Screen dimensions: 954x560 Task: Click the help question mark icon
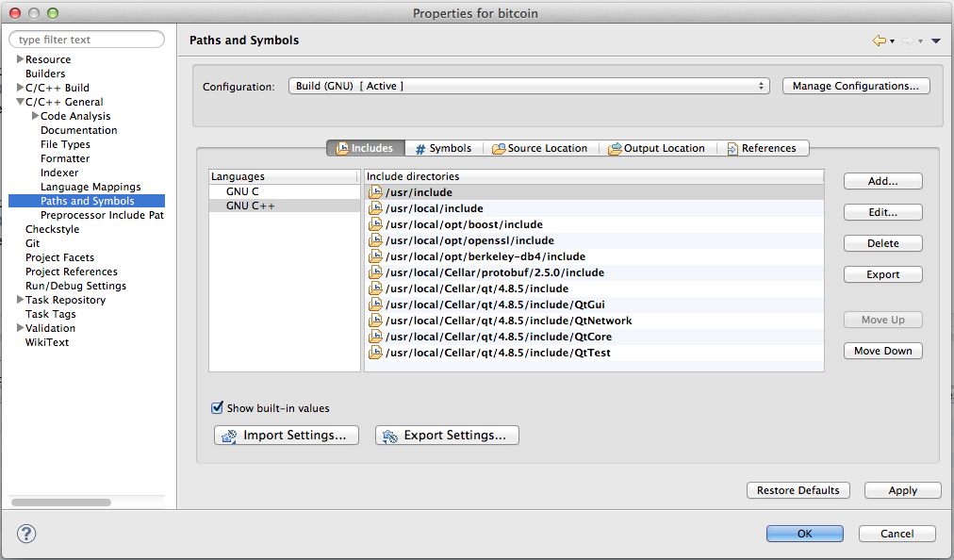pyautogui.click(x=26, y=534)
